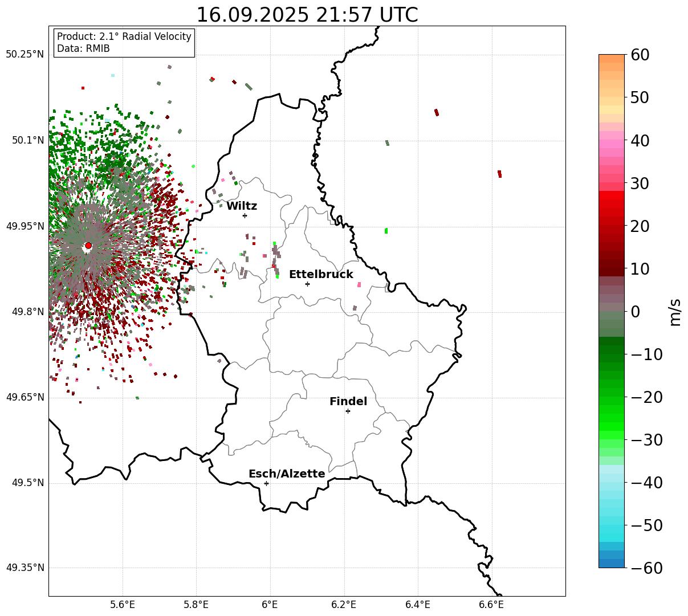Click the red radar site marker
This screenshot has height=616, width=688.
(88, 246)
